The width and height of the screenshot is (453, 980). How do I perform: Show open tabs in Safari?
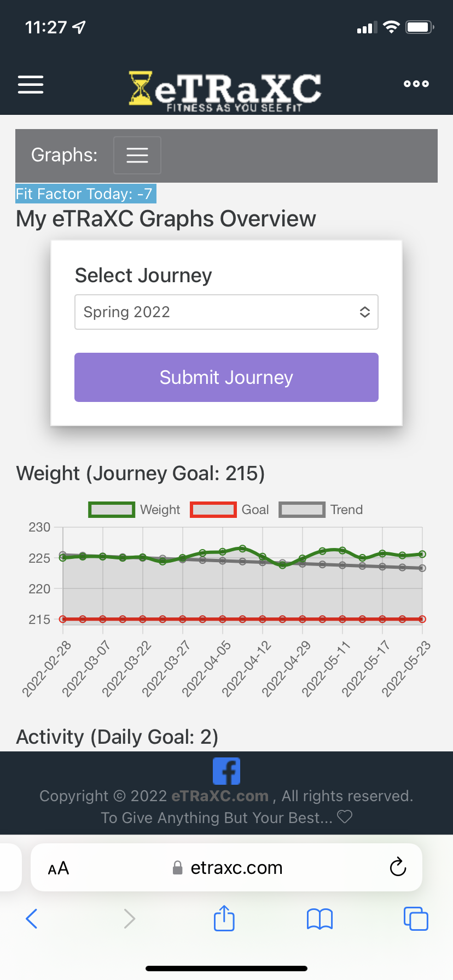(x=416, y=918)
